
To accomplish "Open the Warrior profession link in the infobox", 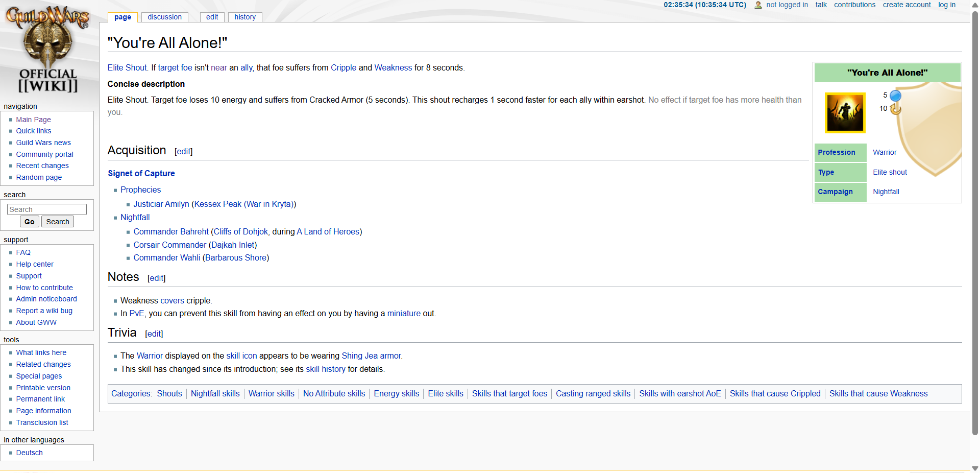I will [x=885, y=152].
